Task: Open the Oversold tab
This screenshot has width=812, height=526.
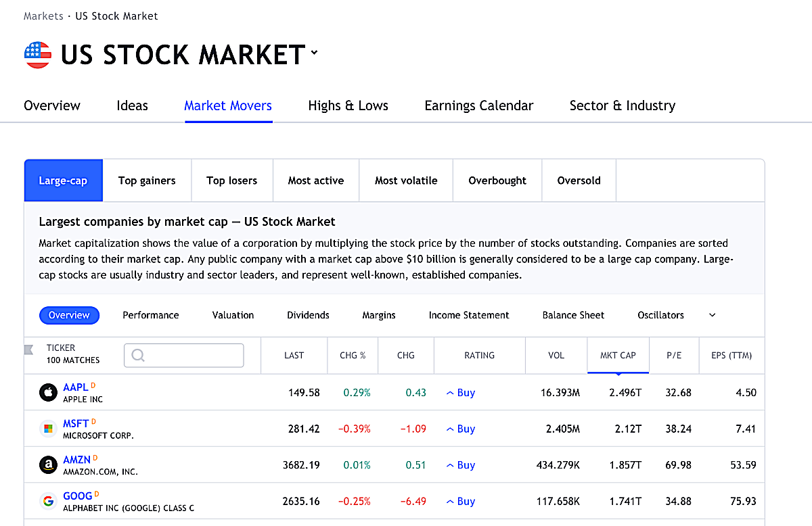Action: pyautogui.click(x=579, y=181)
